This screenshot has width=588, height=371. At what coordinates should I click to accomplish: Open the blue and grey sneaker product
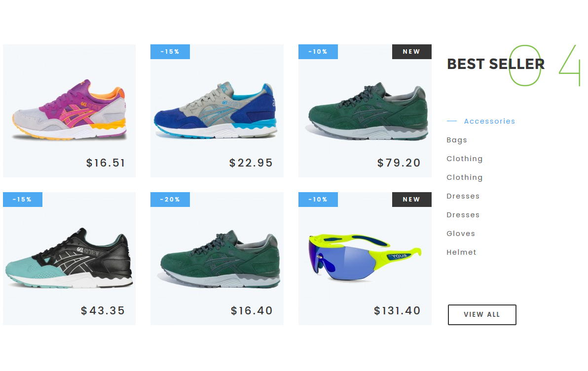216,110
